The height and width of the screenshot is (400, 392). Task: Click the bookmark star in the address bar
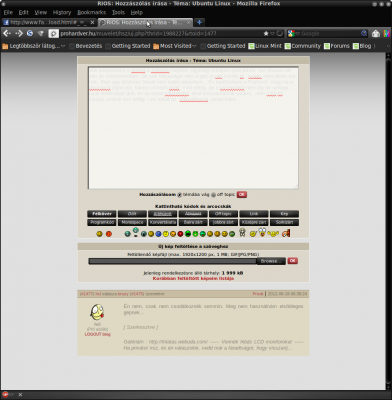(x=266, y=33)
